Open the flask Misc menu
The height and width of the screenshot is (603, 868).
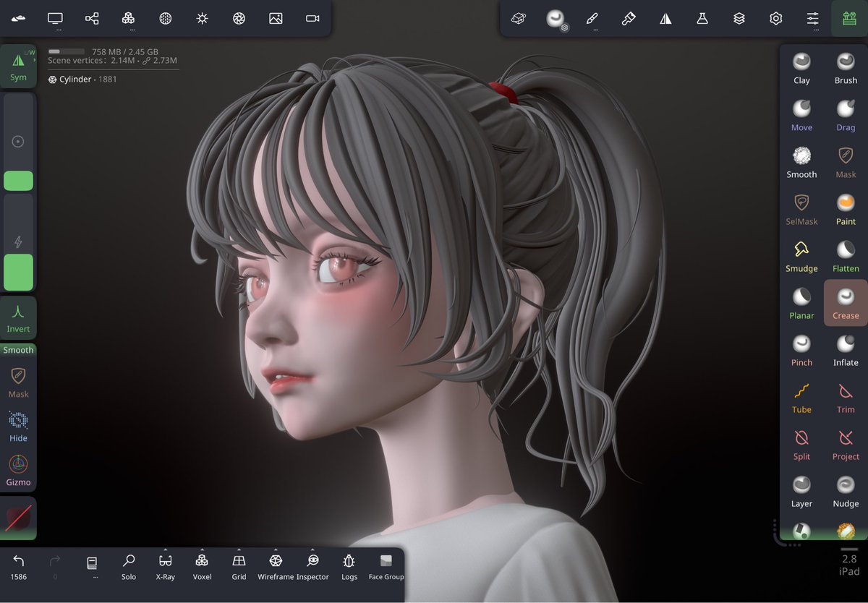pyautogui.click(x=702, y=18)
